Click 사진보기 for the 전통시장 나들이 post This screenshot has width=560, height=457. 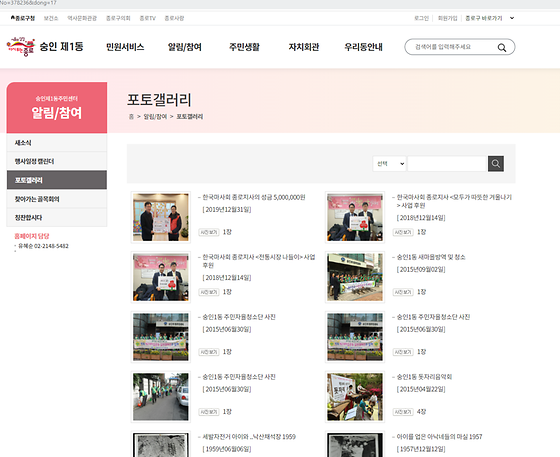pos(209,292)
